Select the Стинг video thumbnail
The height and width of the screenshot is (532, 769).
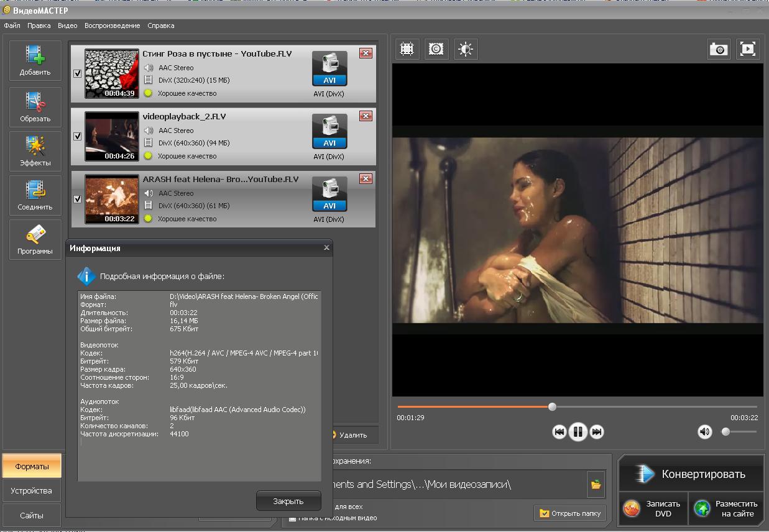click(111, 73)
